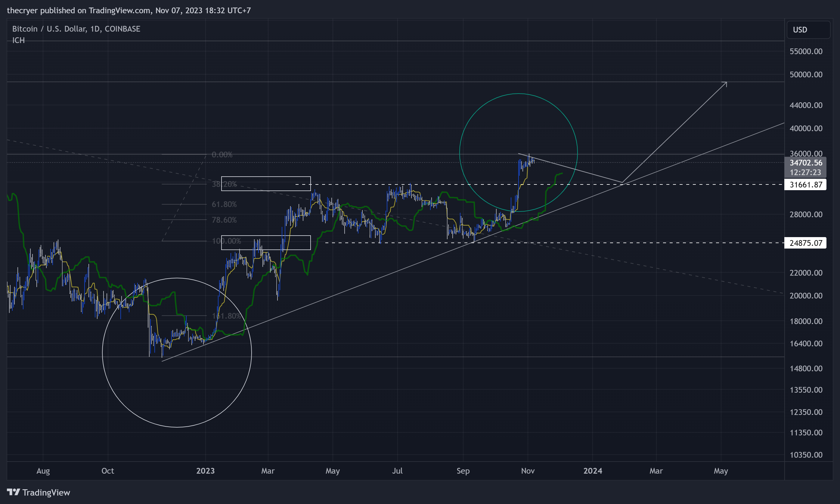Click the Jul label on time axis

(x=397, y=471)
